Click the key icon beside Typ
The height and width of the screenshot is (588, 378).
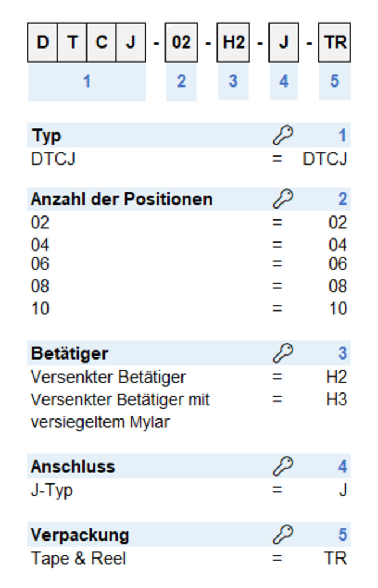click(x=283, y=136)
